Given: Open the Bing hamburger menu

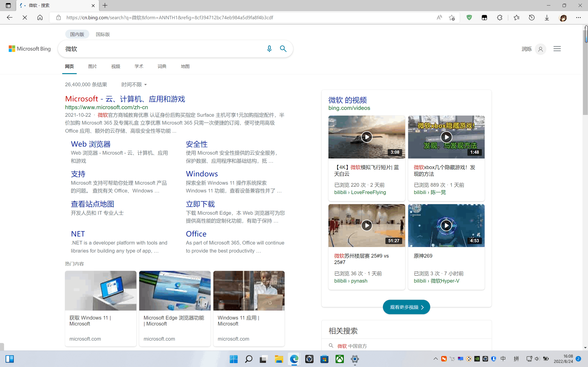Looking at the screenshot, I should 557,49.
